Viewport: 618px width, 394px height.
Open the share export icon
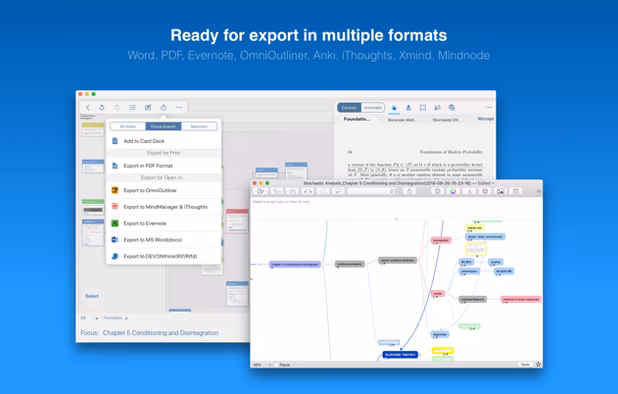163,107
